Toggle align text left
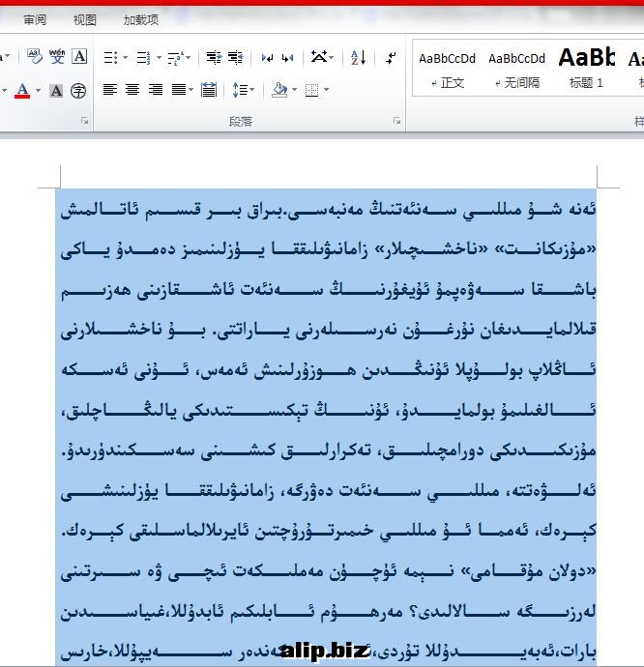This screenshot has height=667, width=644. (109, 90)
